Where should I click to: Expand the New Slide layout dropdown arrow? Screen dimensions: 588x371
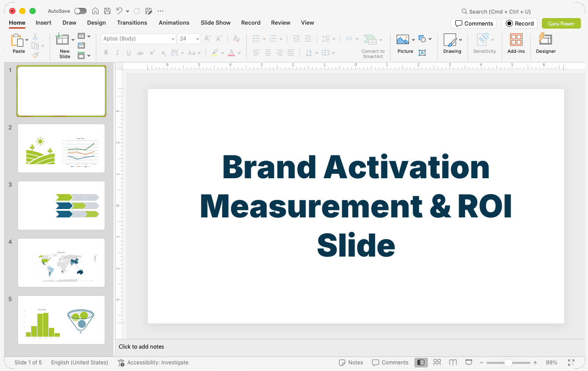click(73, 40)
